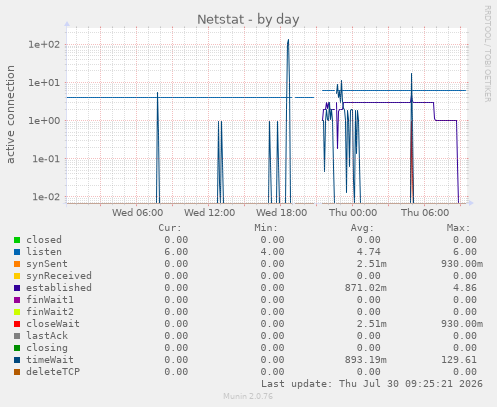Click established max value 4.86

(465, 288)
